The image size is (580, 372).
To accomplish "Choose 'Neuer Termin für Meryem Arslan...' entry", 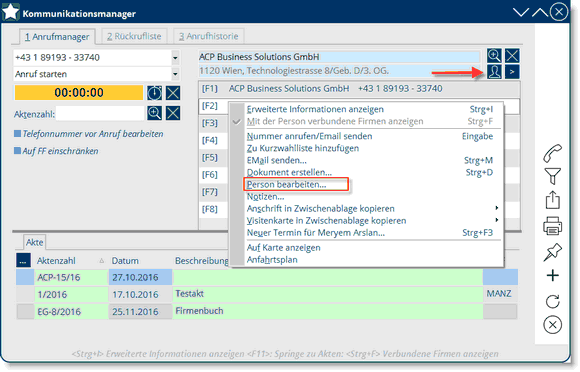I will point(370,233).
